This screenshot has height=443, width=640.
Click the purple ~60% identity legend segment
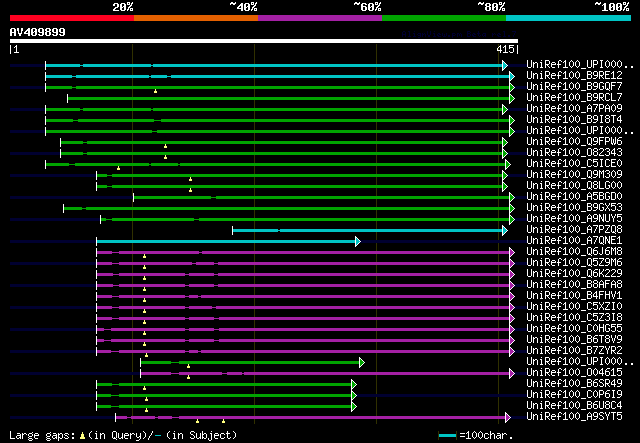point(319,17)
